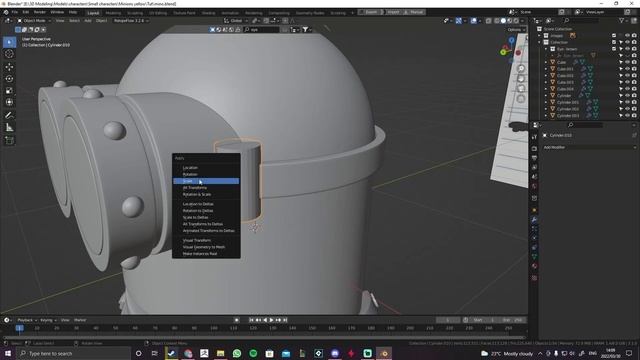The height and width of the screenshot is (360, 640).
Task: Choose Visual Geometry to Mesh
Action: pos(206,247)
